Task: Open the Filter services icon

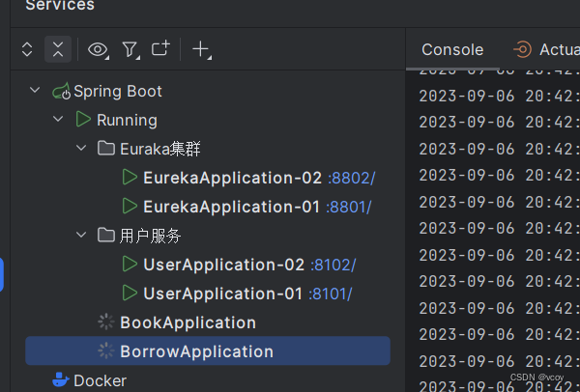Action: 130,49
